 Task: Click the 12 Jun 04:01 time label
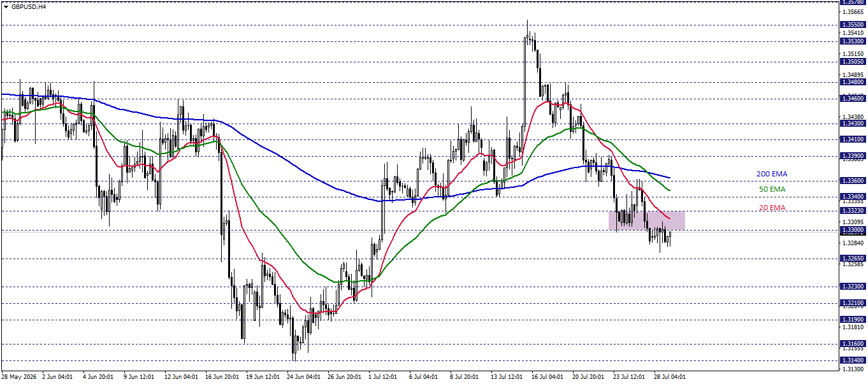click(181, 376)
